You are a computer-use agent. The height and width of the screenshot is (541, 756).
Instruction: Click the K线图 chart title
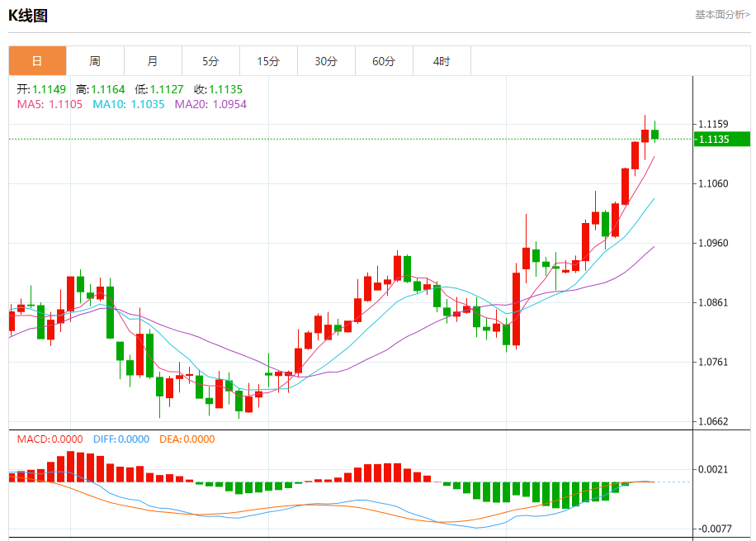(x=28, y=16)
